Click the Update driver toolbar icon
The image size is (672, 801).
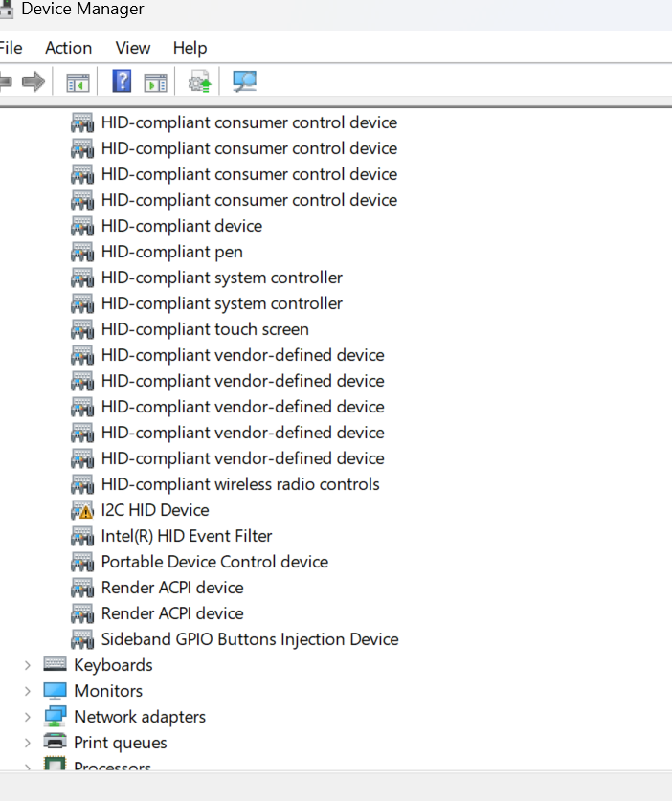click(198, 81)
